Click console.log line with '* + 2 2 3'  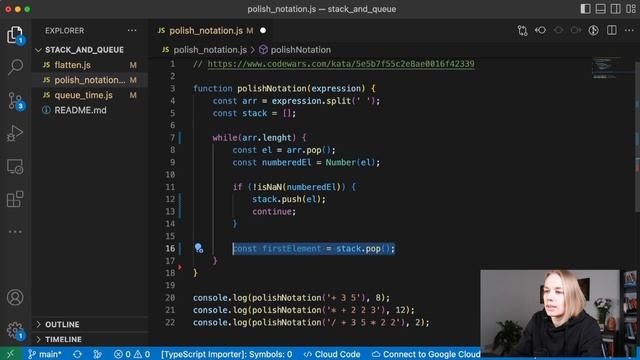click(303, 310)
